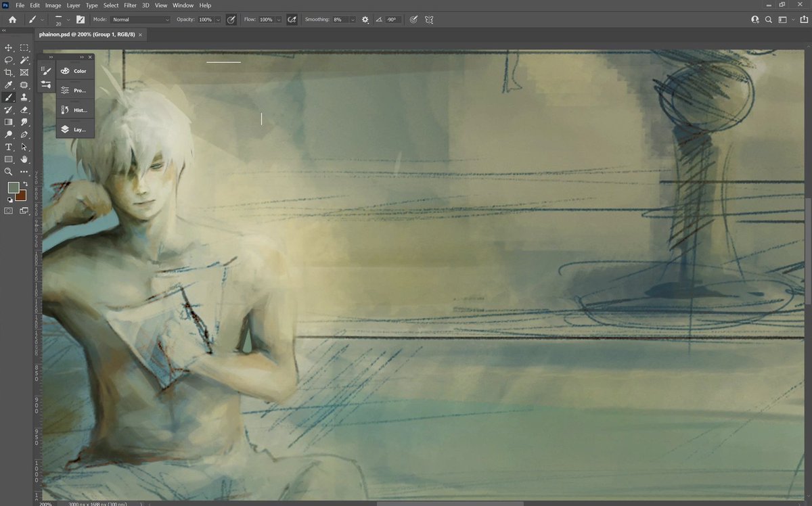
Task: Select the Rectangle shape tool
Action: click(9, 159)
